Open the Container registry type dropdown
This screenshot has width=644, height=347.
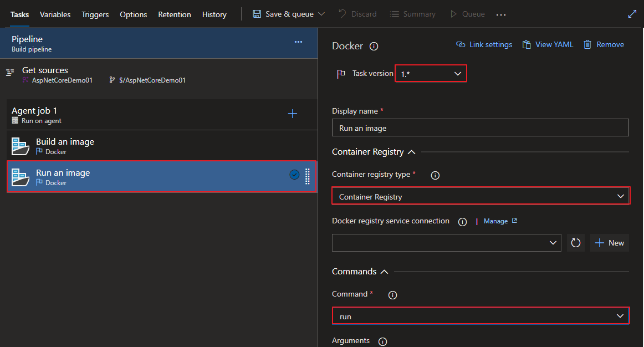(x=480, y=196)
